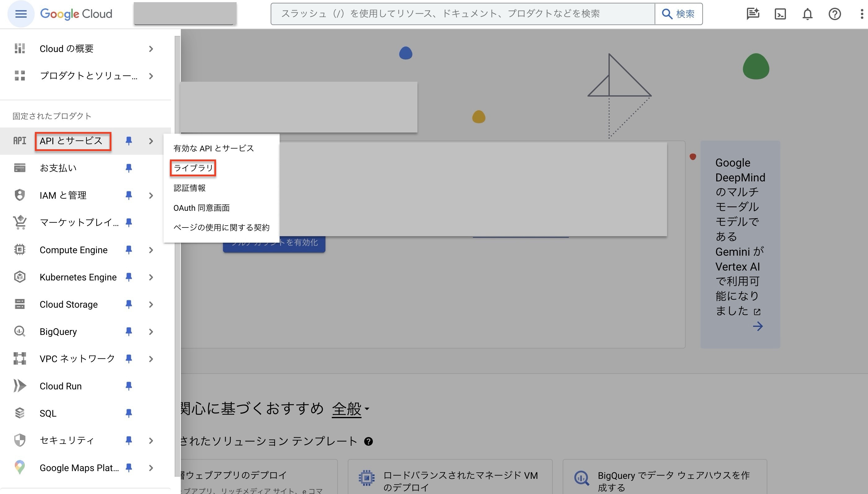Expand the Cloud Storage submenu chevron

coord(151,304)
